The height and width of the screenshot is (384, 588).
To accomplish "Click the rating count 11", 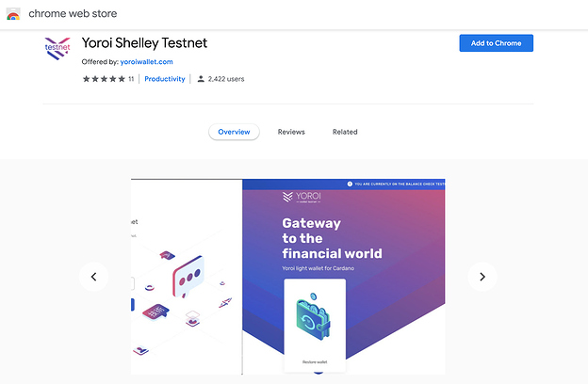I will [x=131, y=79].
